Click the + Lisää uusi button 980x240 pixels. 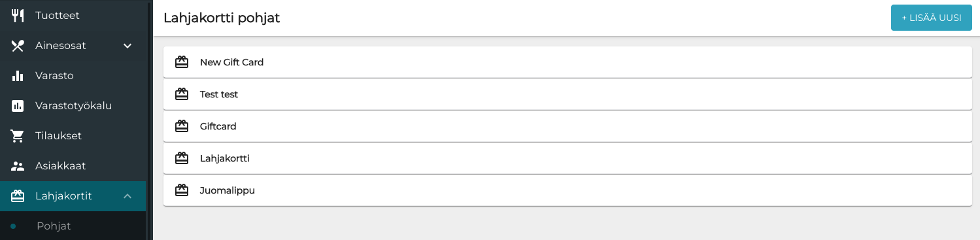[x=931, y=18]
